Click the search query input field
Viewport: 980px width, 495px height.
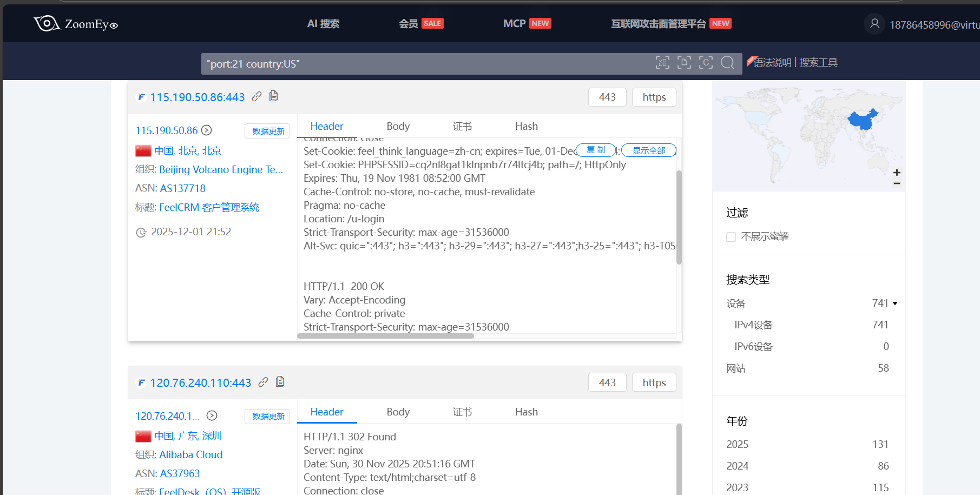[x=422, y=64]
